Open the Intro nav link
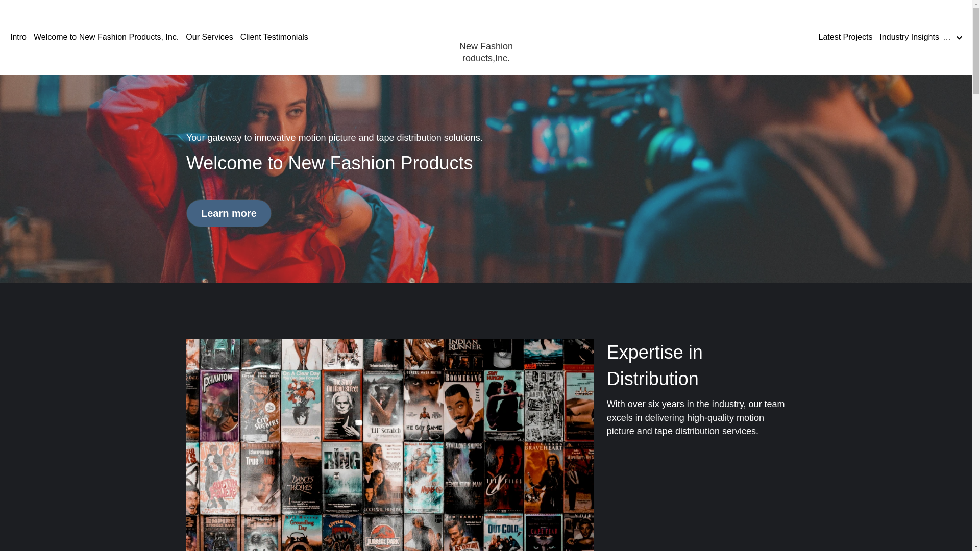The width and height of the screenshot is (980, 551). click(x=18, y=37)
